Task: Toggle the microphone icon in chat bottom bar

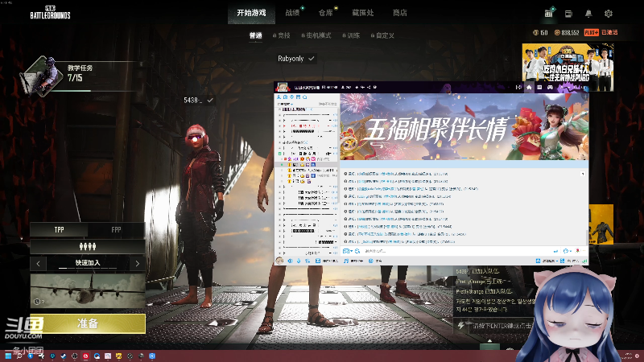Action: click(299, 261)
